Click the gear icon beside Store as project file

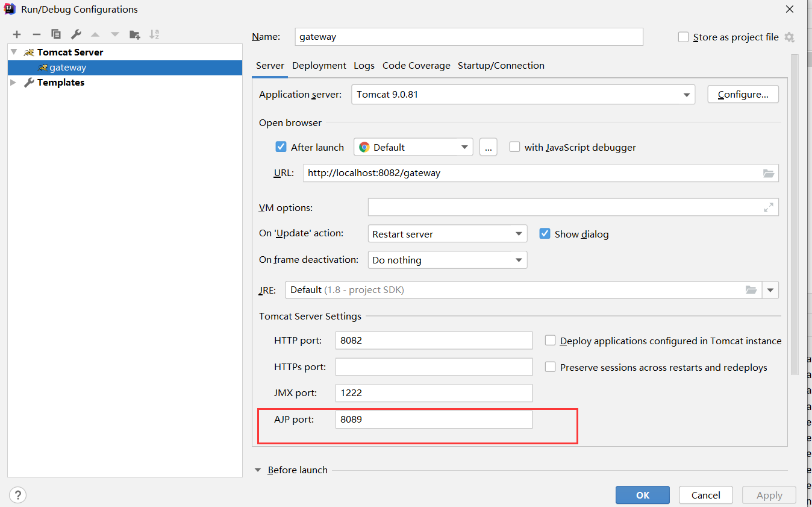click(x=789, y=37)
